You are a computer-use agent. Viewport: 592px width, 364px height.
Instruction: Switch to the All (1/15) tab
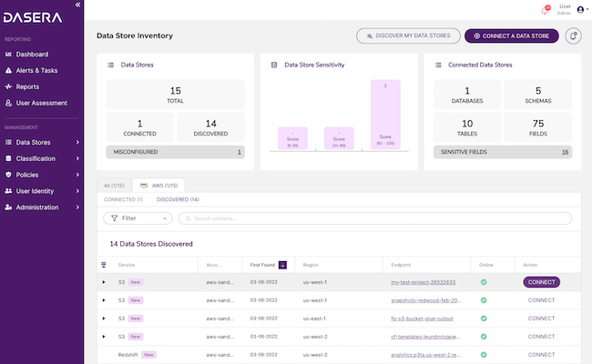point(113,185)
